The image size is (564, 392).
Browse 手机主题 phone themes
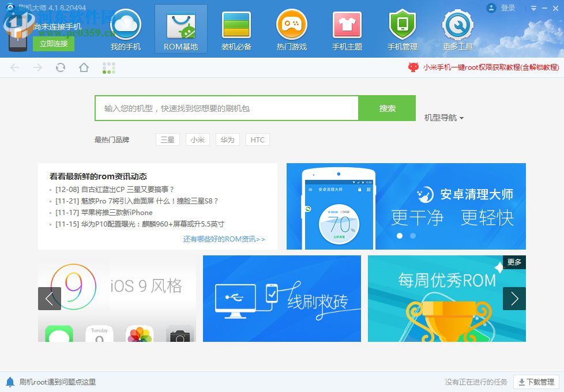(347, 29)
